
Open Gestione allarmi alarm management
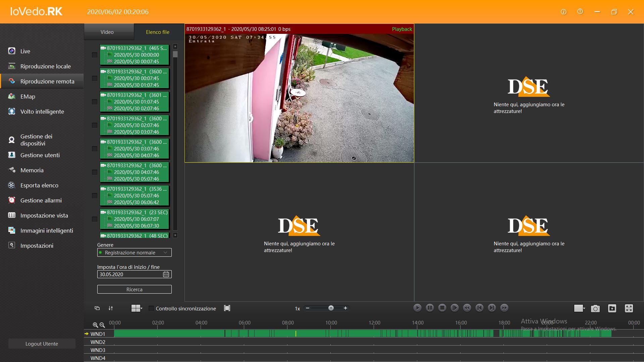(x=41, y=200)
